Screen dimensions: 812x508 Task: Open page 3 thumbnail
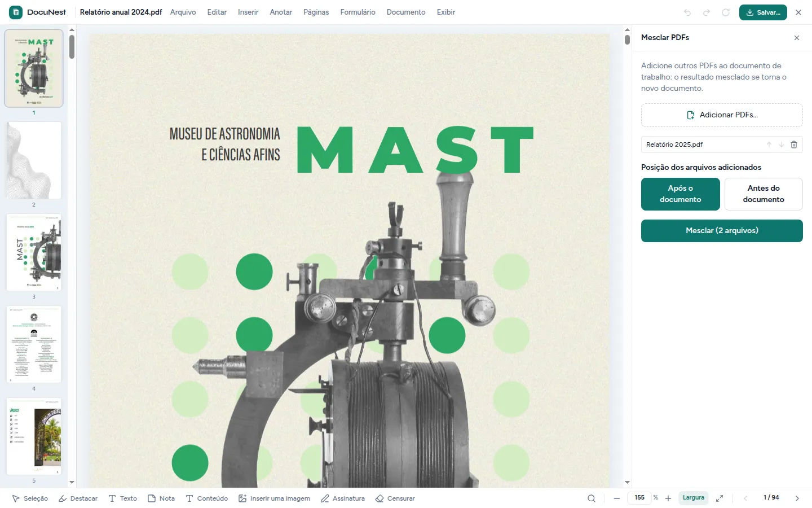click(34, 252)
